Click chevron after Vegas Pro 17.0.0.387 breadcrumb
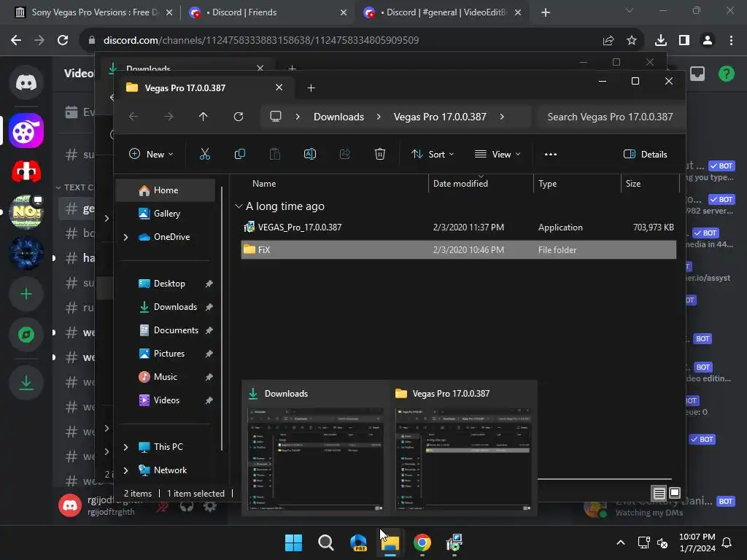This screenshot has width=747, height=560. [x=502, y=117]
